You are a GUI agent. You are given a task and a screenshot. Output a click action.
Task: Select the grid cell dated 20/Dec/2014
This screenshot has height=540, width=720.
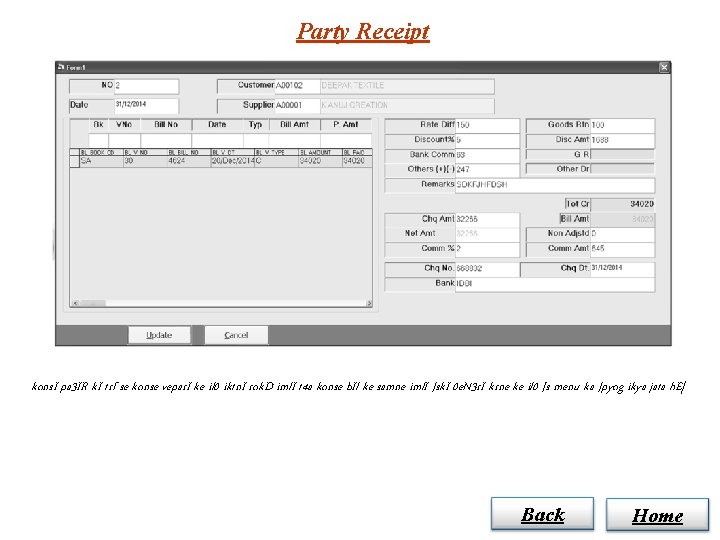233,161
